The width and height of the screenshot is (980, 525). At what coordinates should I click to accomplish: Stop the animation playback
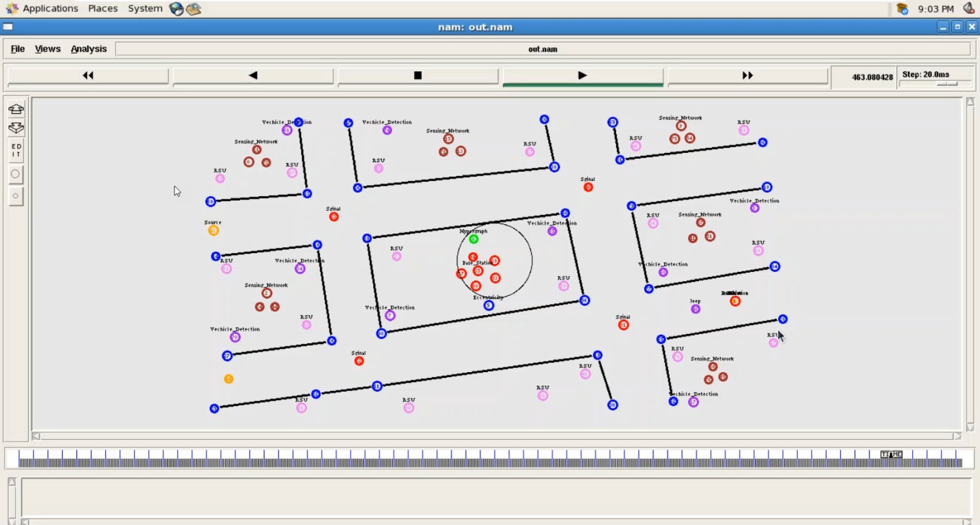coord(417,76)
